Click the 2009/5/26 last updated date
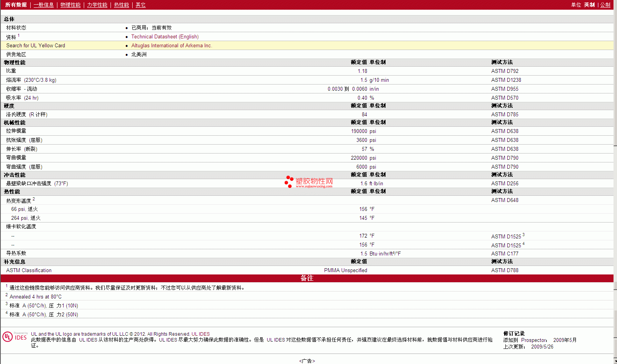617x364 pixels. 542,347
